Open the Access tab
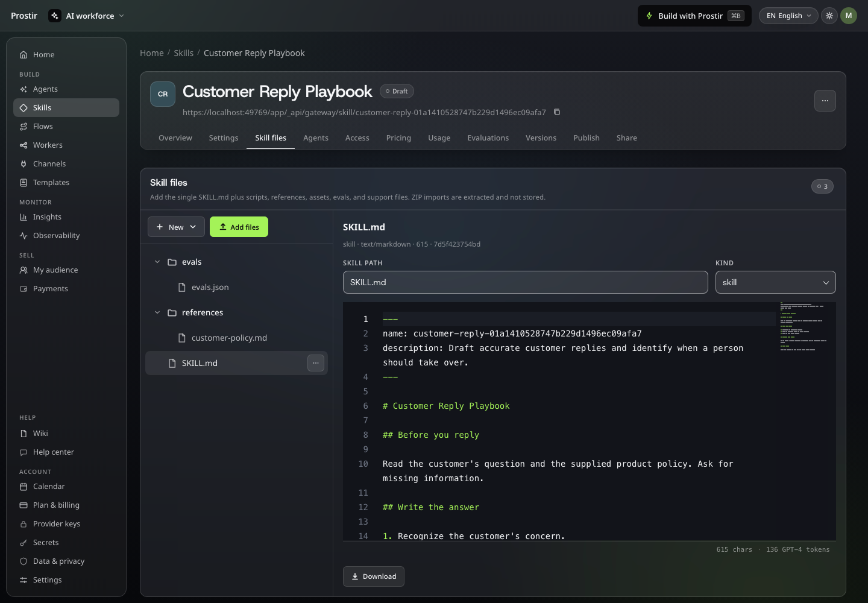 tap(357, 137)
